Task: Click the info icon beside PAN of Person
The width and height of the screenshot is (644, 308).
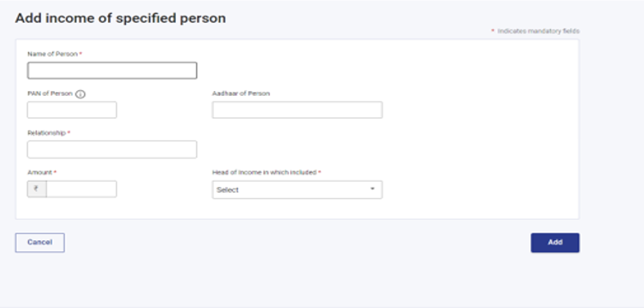Action: pos(80,94)
